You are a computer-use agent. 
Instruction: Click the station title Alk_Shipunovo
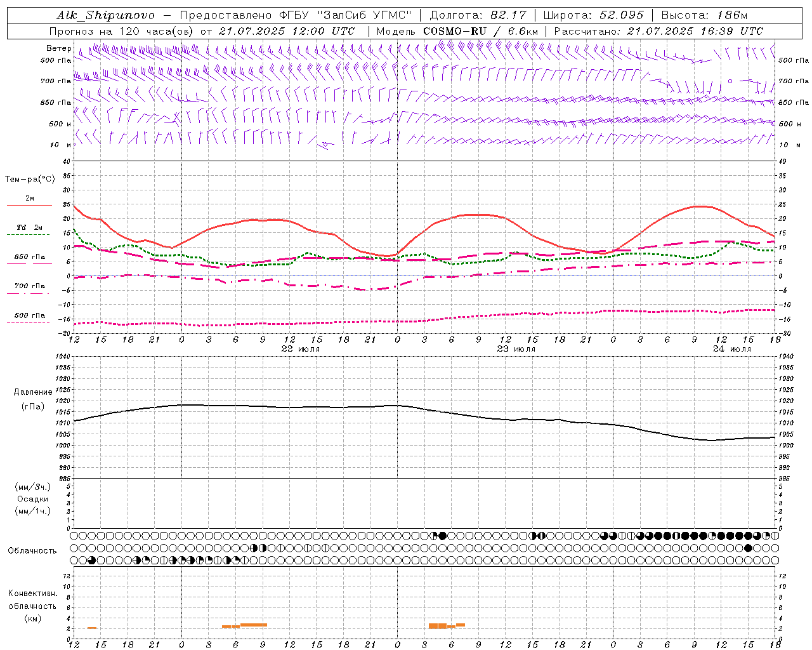coord(105,15)
